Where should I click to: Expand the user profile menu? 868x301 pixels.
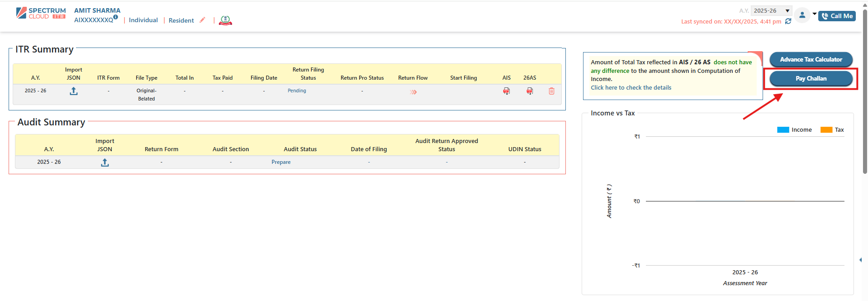coord(806,15)
